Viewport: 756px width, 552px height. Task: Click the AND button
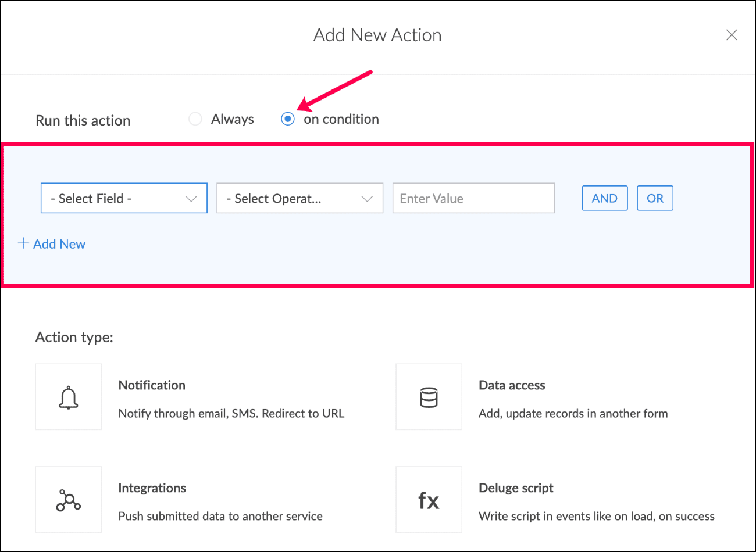(605, 198)
